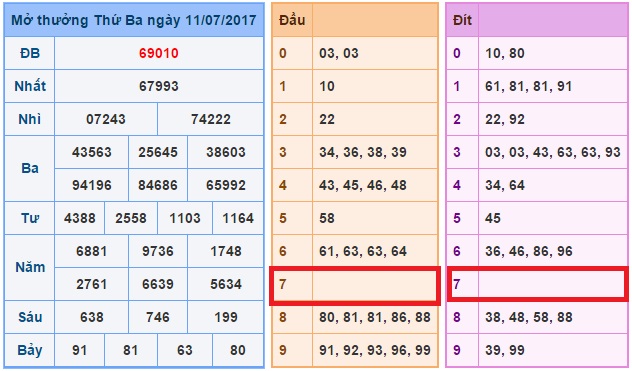Click second prize number 74222

click(211, 119)
